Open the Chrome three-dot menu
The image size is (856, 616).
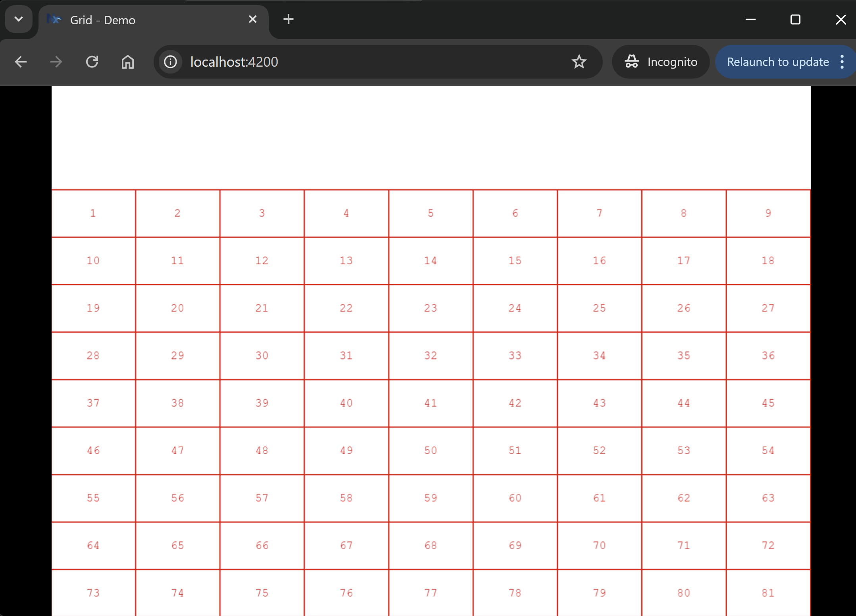click(842, 62)
